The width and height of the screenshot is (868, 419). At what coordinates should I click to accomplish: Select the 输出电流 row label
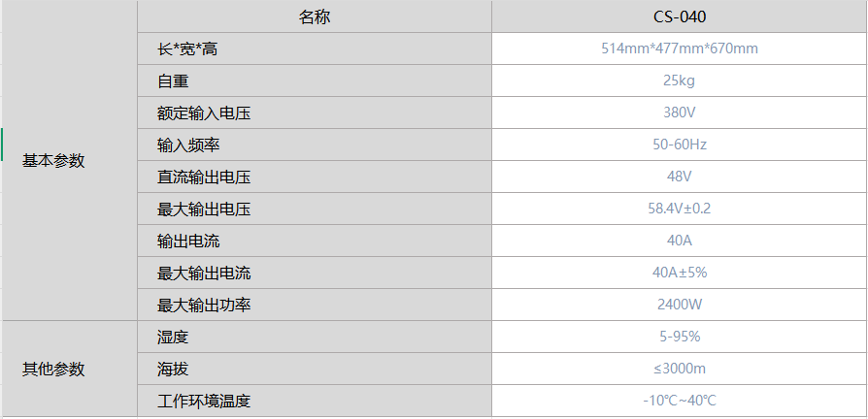click(x=188, y=241)
